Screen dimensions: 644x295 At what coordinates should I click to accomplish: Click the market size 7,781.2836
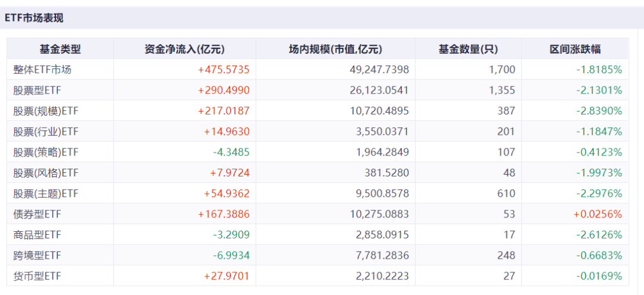383,256
